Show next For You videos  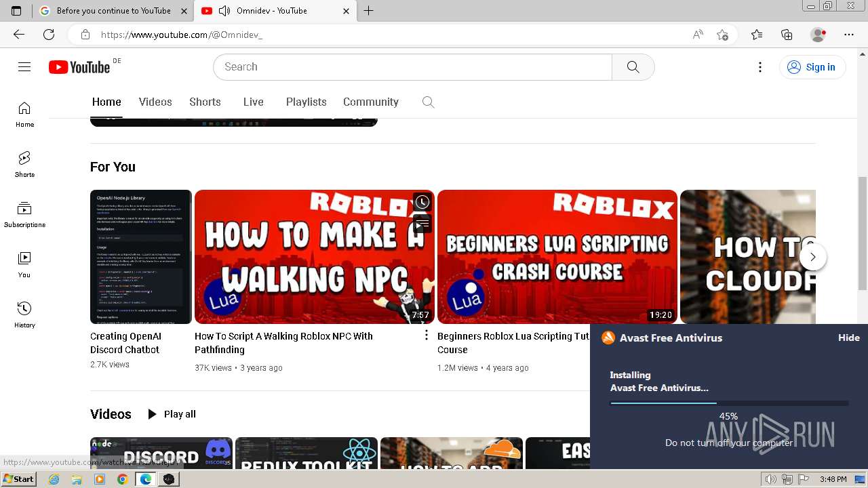812,257
